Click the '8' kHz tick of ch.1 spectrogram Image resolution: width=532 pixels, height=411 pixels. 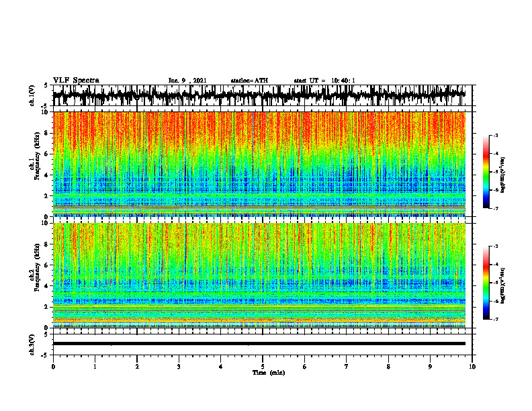[x=47, y=133]
